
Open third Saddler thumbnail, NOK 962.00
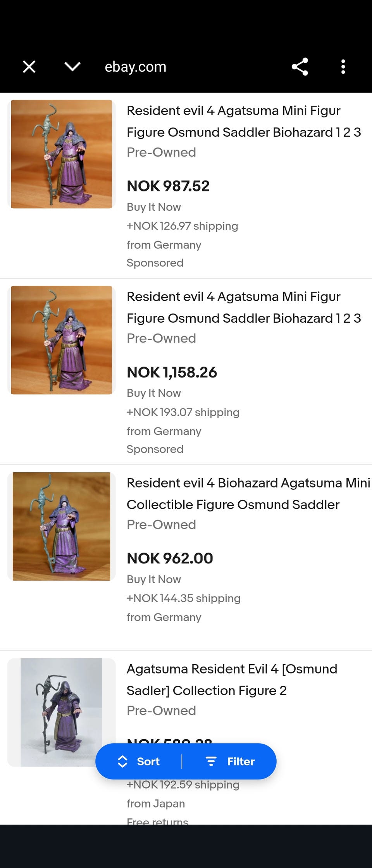point(62,526)
